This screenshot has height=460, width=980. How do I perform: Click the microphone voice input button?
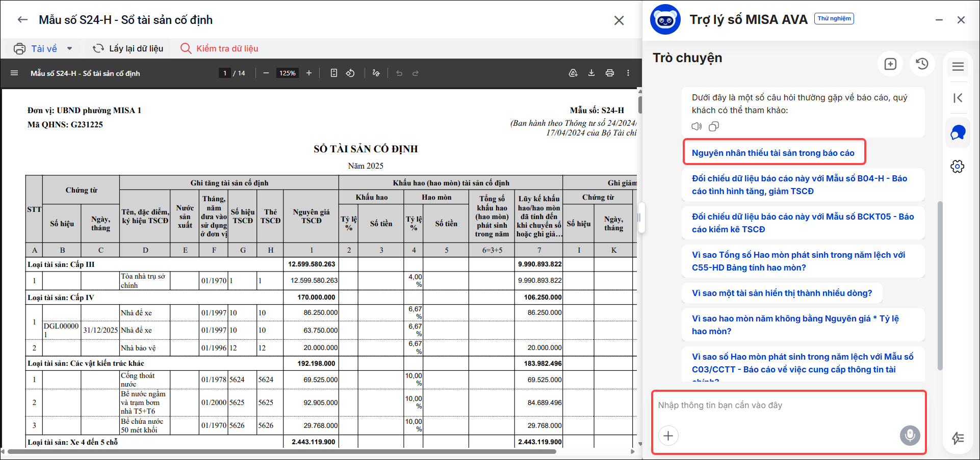[910, 436]
